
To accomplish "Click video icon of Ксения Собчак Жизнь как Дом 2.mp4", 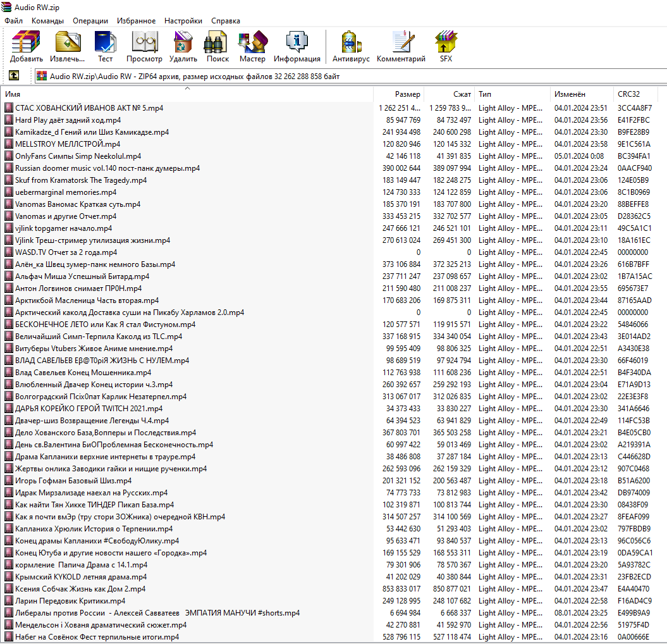I will tap(9, 589).
